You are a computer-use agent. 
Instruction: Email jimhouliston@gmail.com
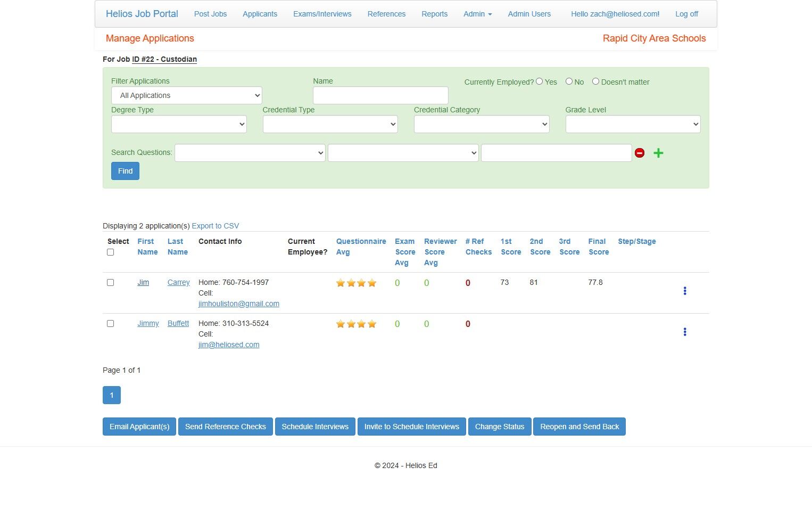click(239, 304)
